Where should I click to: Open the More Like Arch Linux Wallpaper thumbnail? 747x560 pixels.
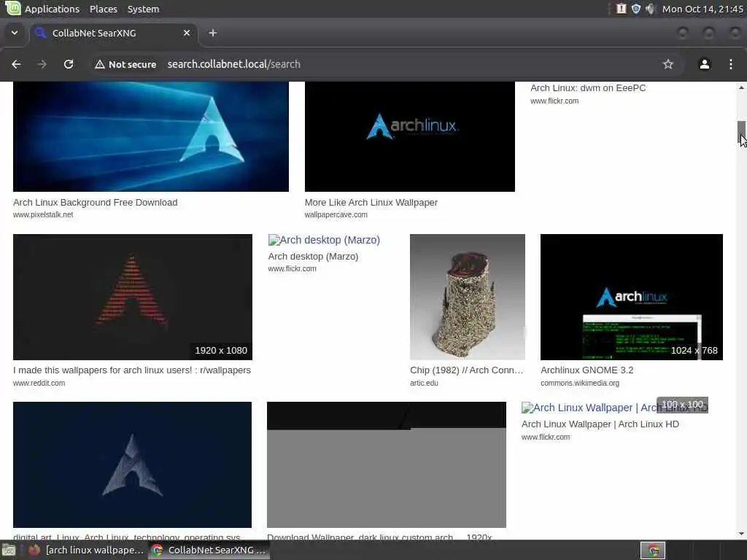pos(410,136)
